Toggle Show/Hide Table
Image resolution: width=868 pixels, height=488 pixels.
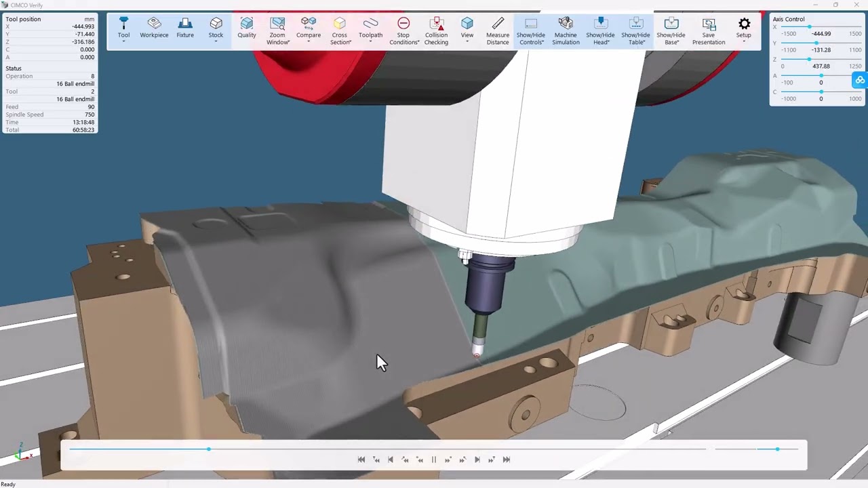click(635, 31)
